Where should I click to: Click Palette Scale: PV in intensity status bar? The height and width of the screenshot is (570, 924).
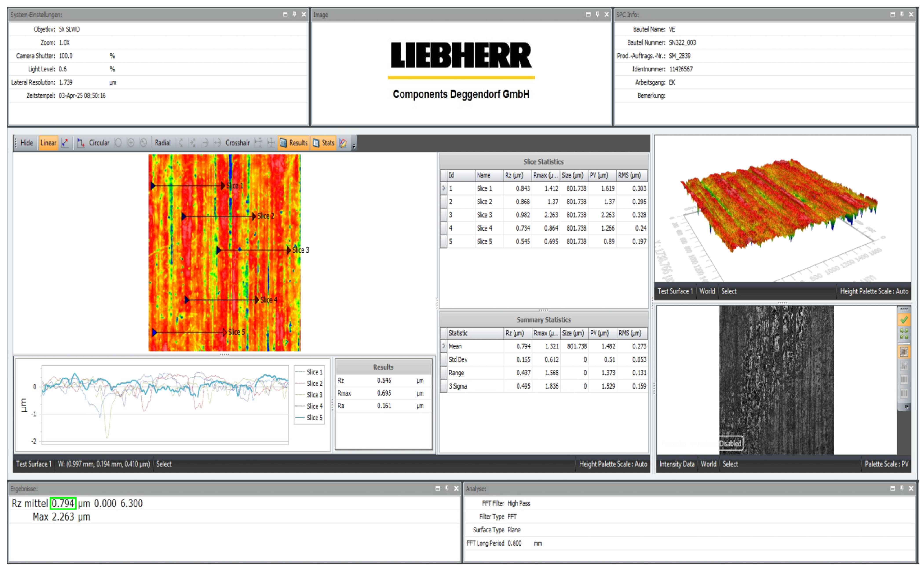point(886,464)
